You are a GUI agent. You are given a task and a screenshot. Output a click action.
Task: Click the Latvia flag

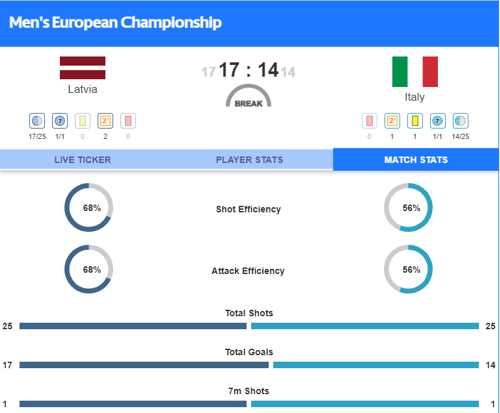pyautogui.click(x=83, y=68)
